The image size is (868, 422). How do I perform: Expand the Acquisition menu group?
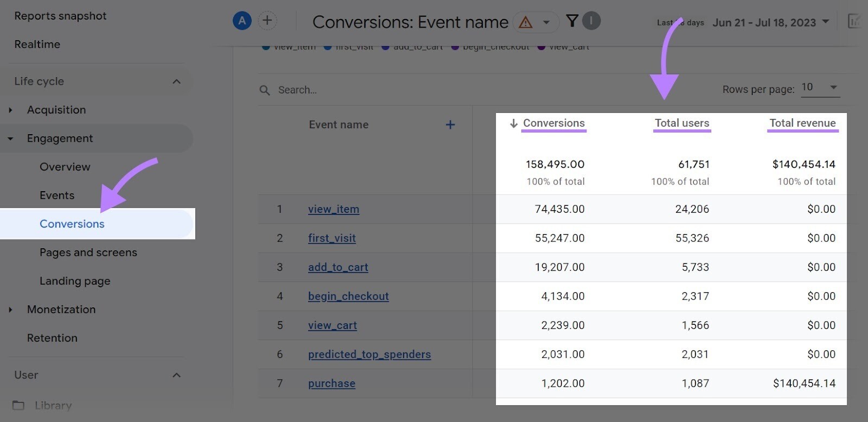pyautogui.click(x=10, y=110)
